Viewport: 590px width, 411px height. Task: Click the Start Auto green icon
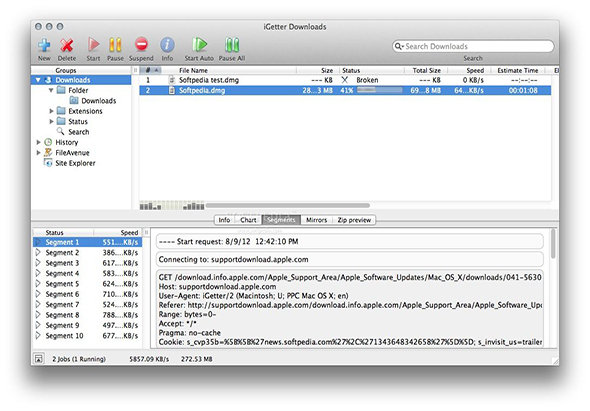pos(199,44)
